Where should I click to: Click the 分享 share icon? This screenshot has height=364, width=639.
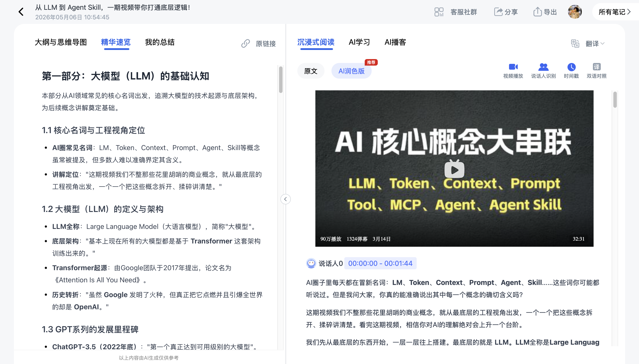tap(498, 12)
